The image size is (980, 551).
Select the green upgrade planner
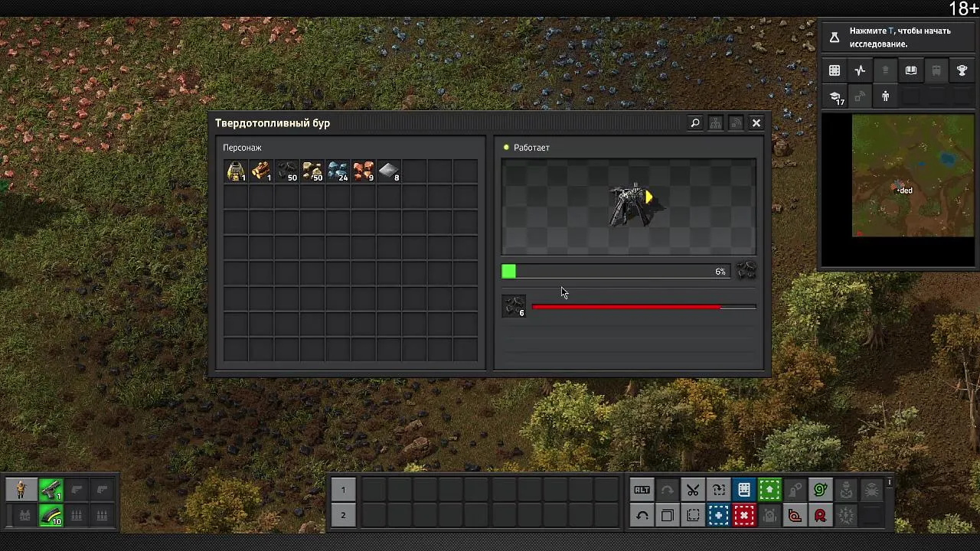pyautogui.click(x=769, y=490)
